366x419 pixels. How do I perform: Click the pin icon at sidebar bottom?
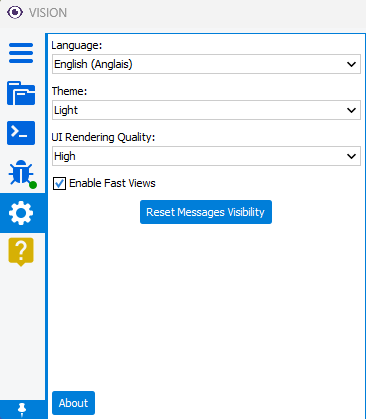pyautogui.click(x=22, y=410)
